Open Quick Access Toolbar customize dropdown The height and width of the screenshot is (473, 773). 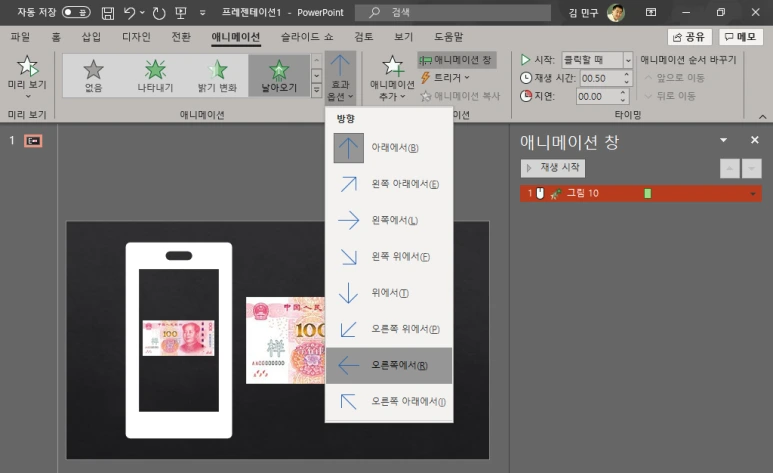click(203, 13)
